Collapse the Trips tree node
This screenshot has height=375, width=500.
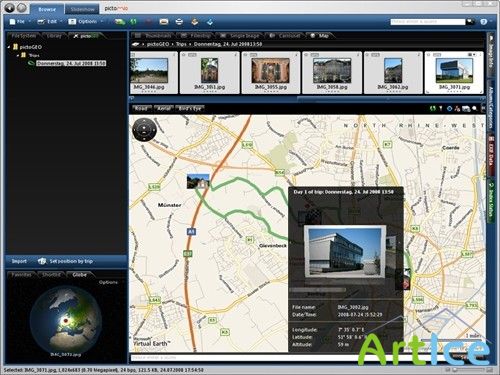(x=18, y=55)
